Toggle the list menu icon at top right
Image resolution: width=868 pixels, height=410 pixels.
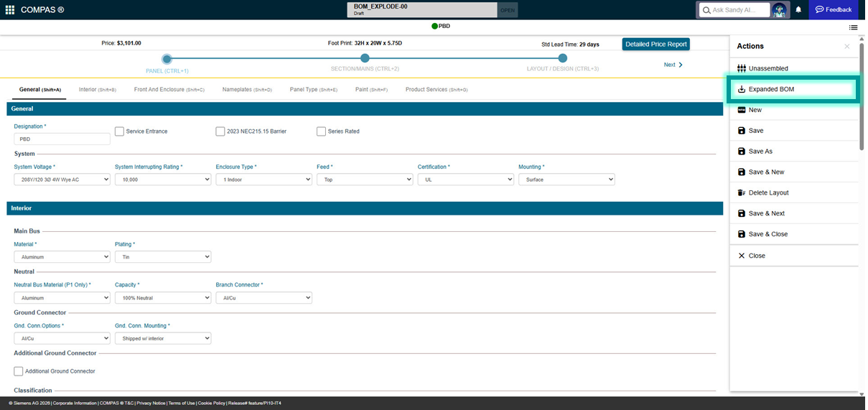853,27
